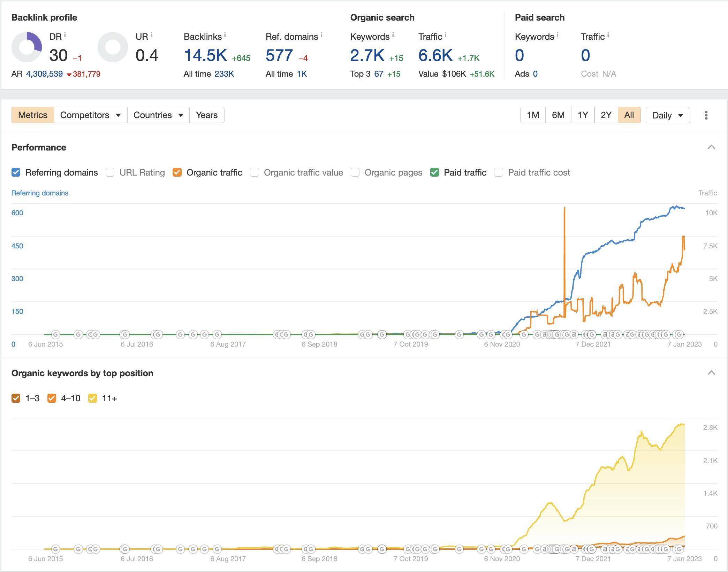Open the three-dot chart options menu

point(706,115)
